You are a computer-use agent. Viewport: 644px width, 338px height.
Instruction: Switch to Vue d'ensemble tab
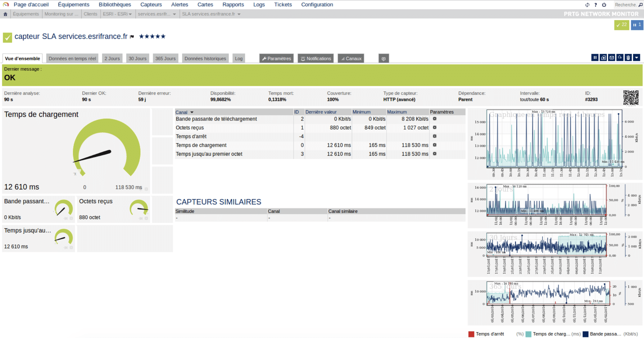22,58
